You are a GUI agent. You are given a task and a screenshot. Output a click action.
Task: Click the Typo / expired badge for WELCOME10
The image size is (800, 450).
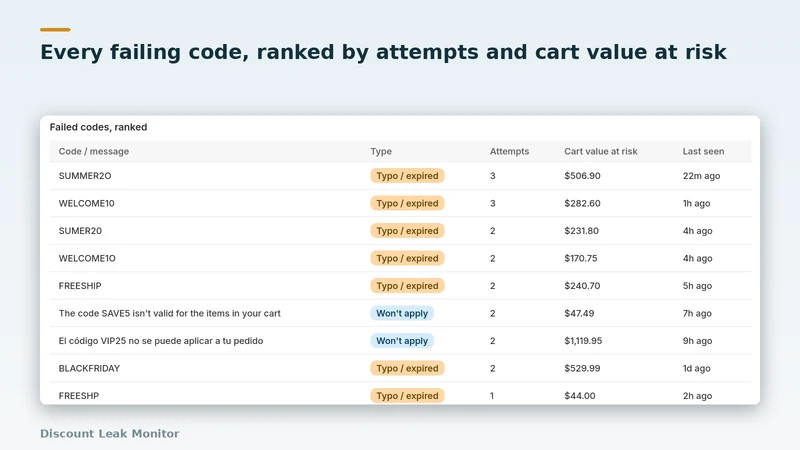coord(407,204)
